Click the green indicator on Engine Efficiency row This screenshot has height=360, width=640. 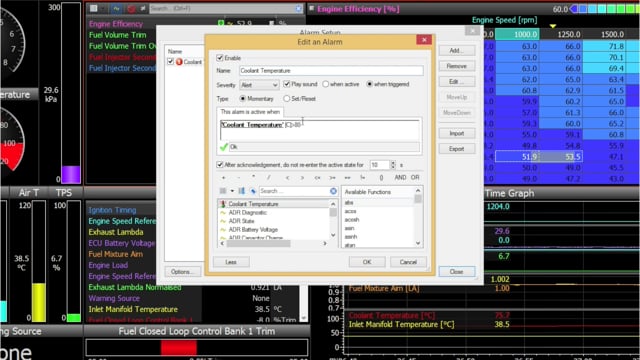click(221, 24)
